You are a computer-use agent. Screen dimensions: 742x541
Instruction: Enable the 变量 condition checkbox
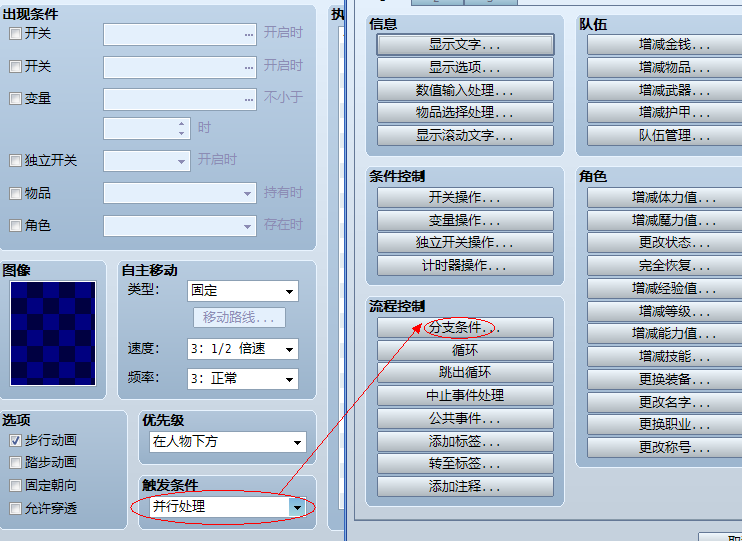tap(16, 98)
